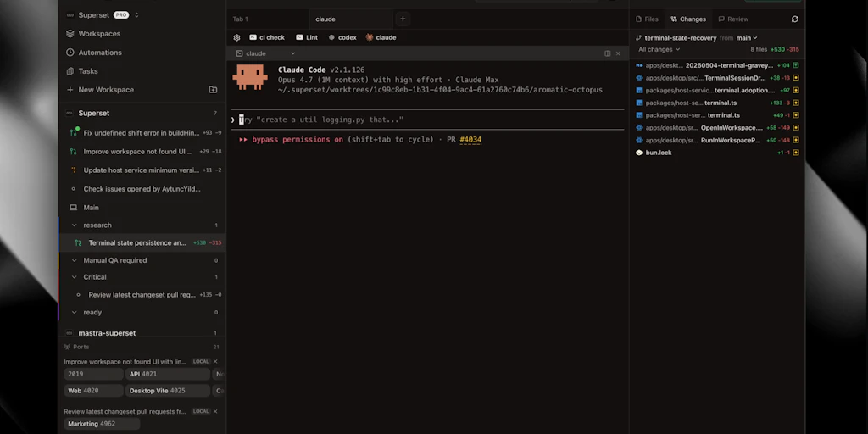
Task: Open packages/host-se terminal.ts +133 file
Action: tap(717, 103)
